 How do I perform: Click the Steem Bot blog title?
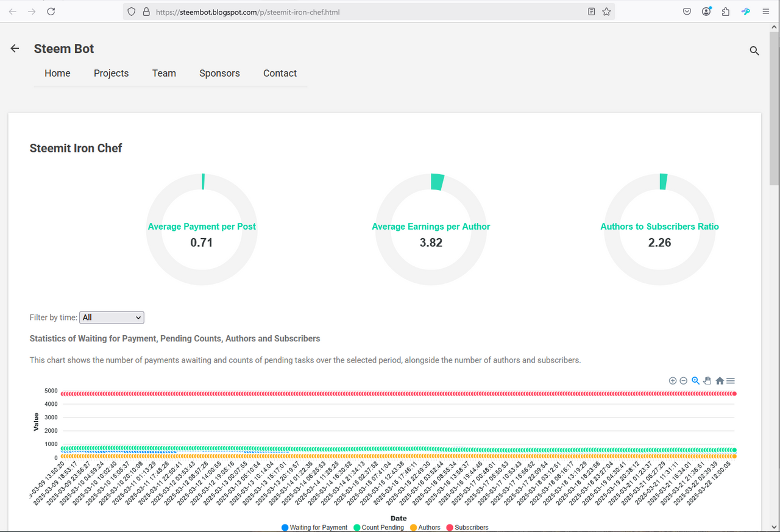pos(64,49)
